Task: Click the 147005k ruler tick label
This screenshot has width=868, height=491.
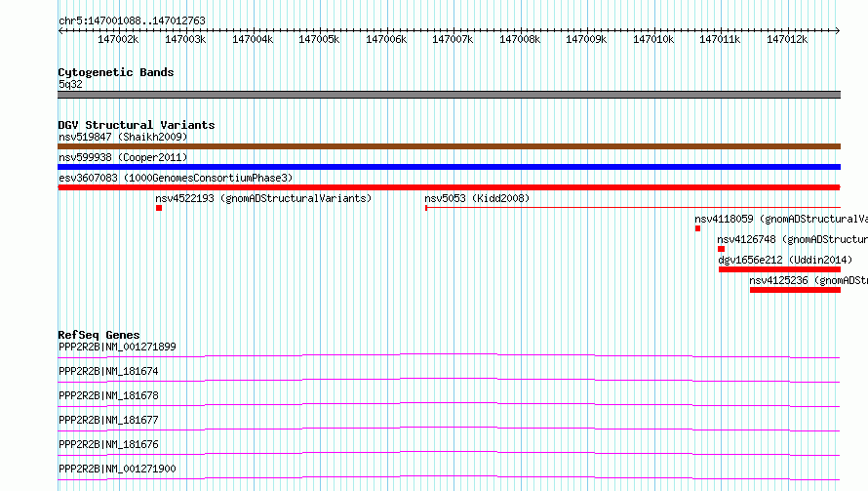Action: [319, 39]
